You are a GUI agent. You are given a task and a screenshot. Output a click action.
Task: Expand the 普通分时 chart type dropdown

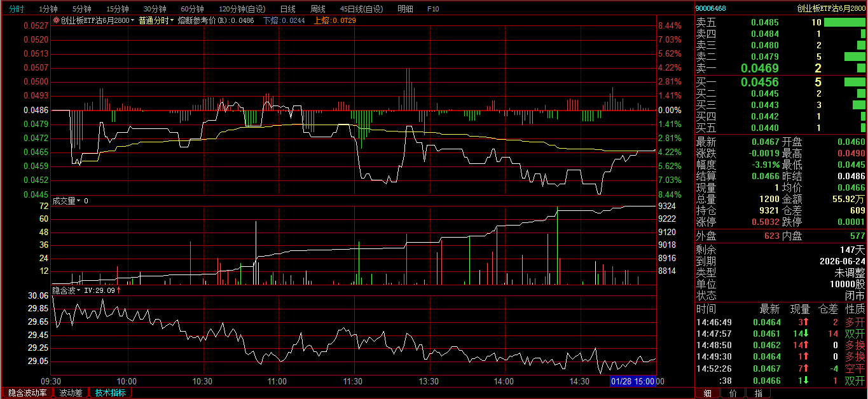point(156,20)
